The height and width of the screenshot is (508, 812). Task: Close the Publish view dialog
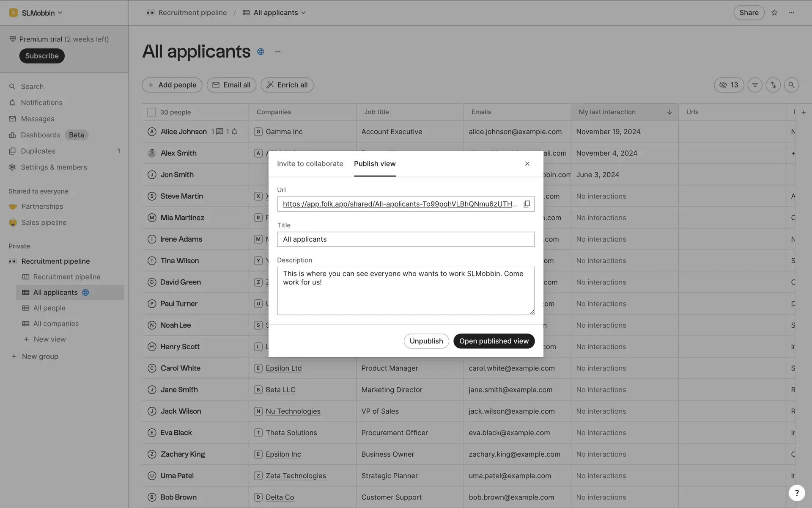[x=527, y=164]
